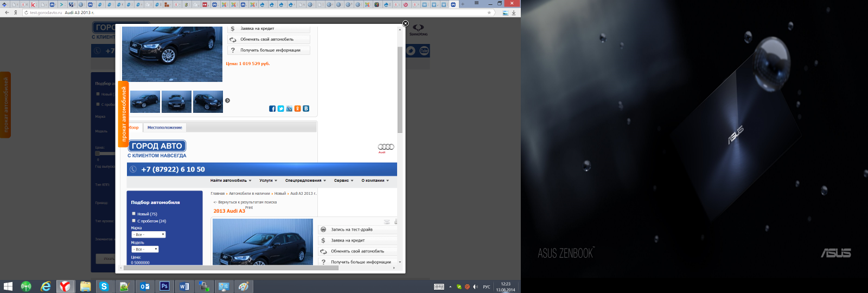
Task: Click lower Обменять свой автомобиль button
Action: click(x=358, y=251)
